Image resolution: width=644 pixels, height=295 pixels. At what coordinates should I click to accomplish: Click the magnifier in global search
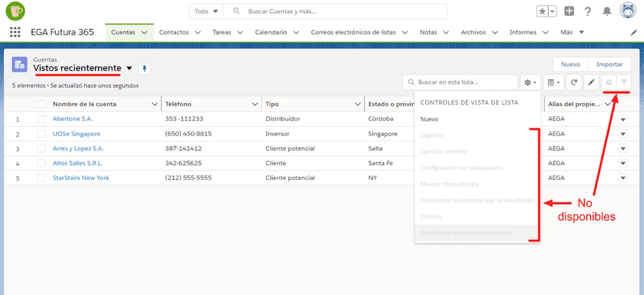237,11
